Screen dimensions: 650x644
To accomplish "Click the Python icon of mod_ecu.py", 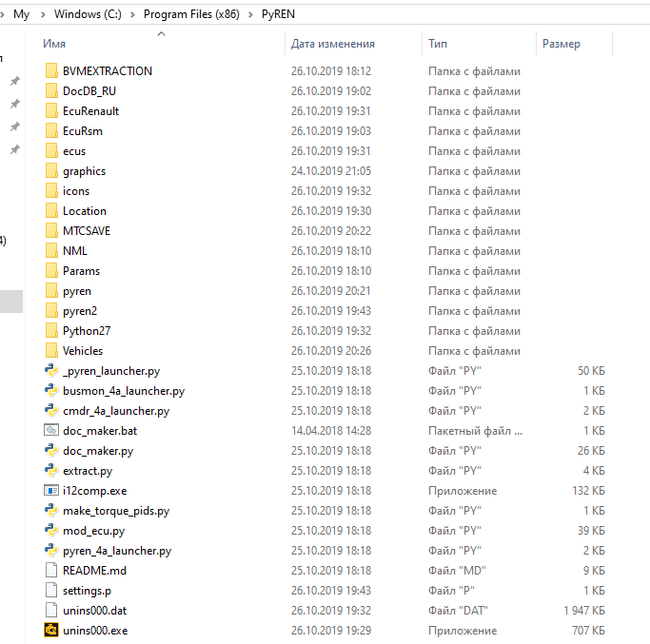I will 51,531.
